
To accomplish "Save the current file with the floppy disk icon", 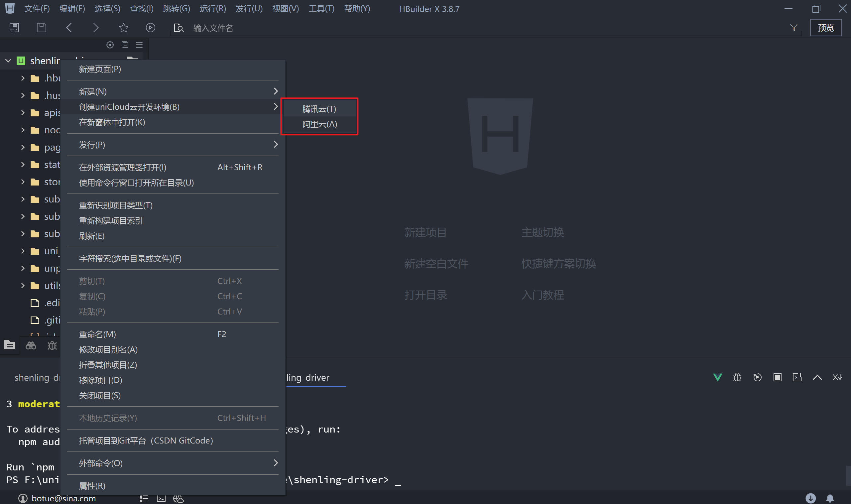I will 41,28.
